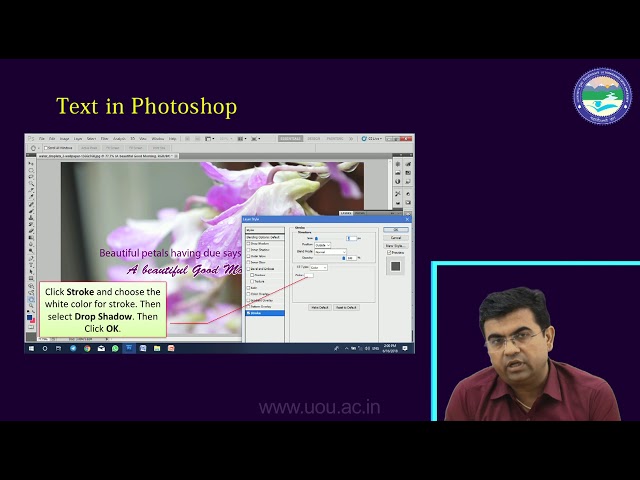Click the Make Default button

click(x=320, y=307)
